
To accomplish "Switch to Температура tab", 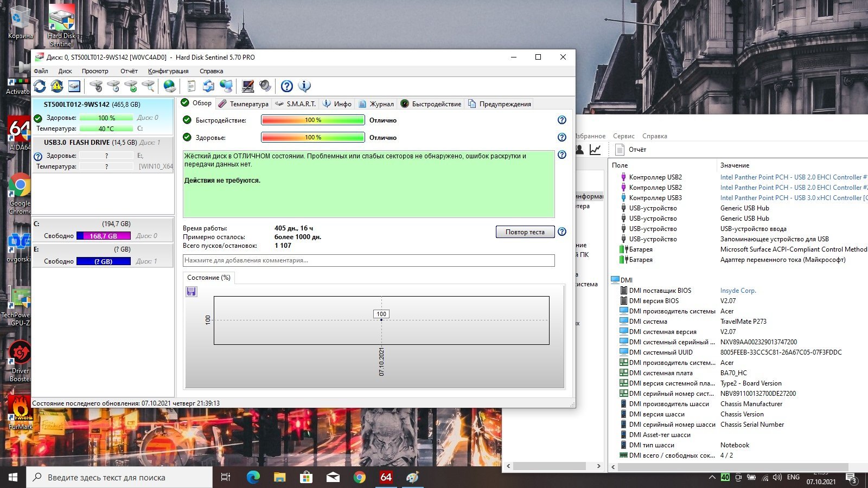I will (243, 104).
